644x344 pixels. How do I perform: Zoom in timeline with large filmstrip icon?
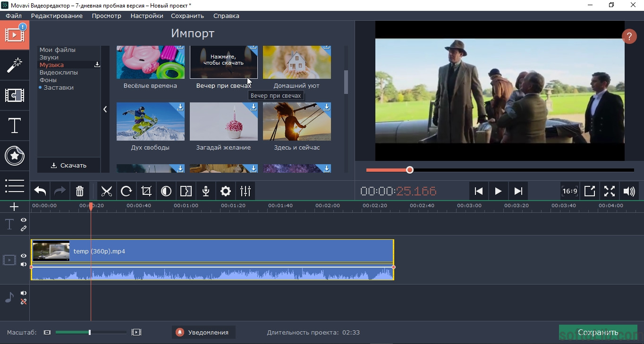[x=136, y=332]
